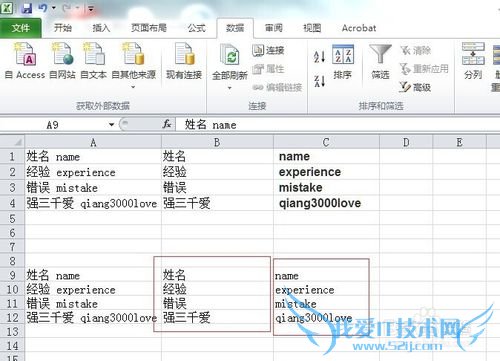
Task: Select cell A1 containing 姓名 name
Action: 93,156
